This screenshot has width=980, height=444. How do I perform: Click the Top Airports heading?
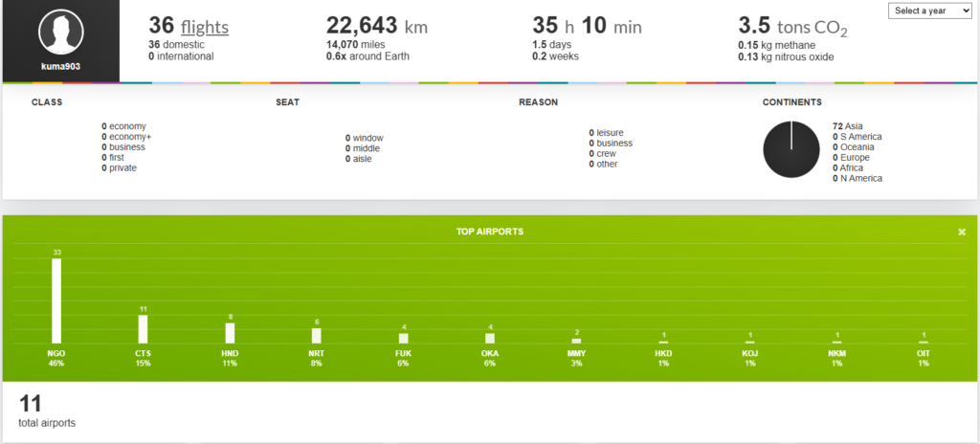490,232
